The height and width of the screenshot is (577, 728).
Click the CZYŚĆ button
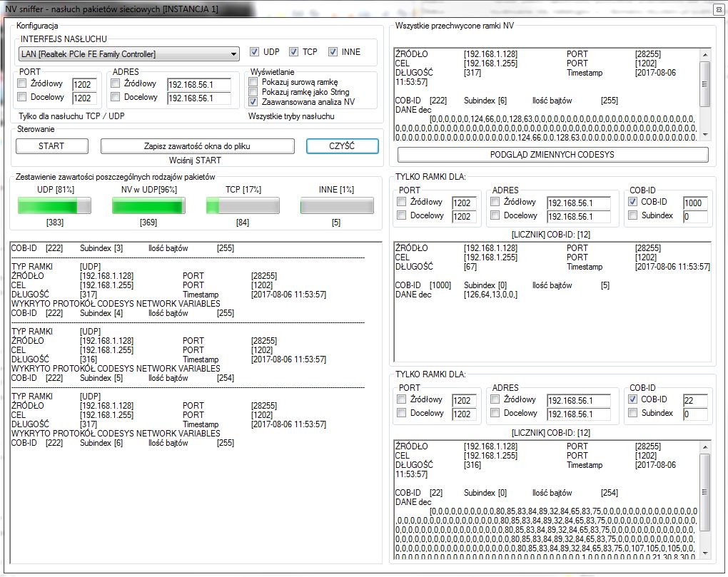pyautogui.click(x=342, y=146)
